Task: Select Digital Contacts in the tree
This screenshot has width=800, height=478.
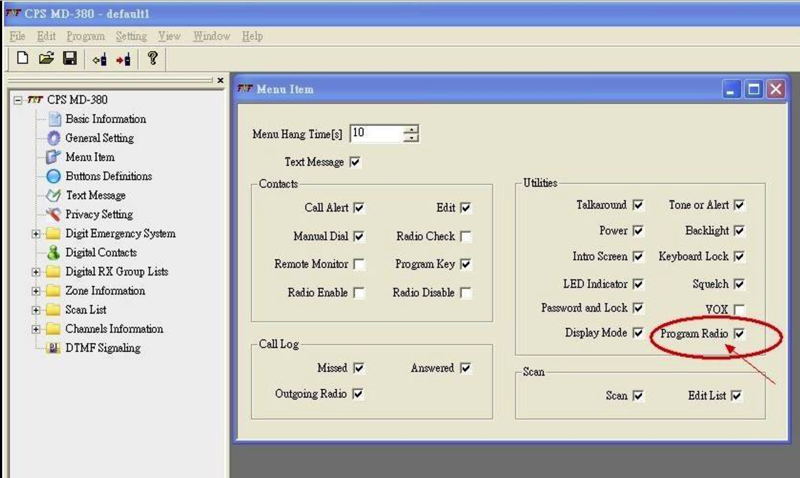Action: click(x=101, y=253)
